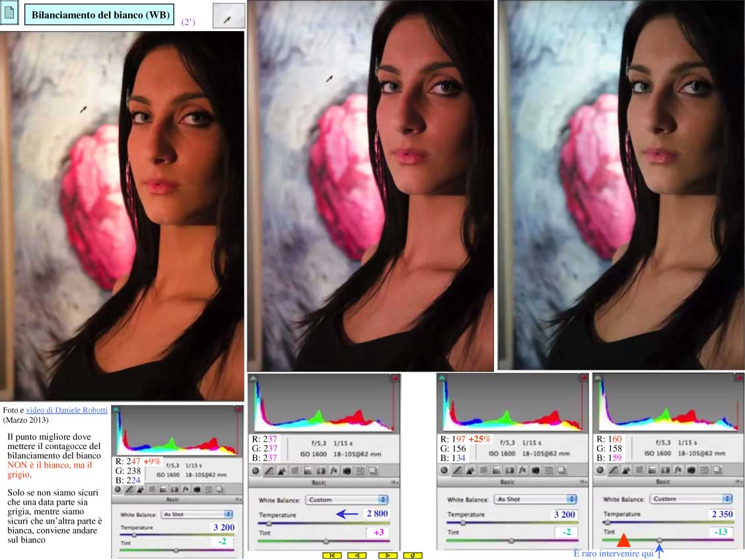This screenshot has height=560, width=745.
Task: Open Snapshots tab in the 2 350 panel
Action: pyautogui.click(x=719, y=471)
